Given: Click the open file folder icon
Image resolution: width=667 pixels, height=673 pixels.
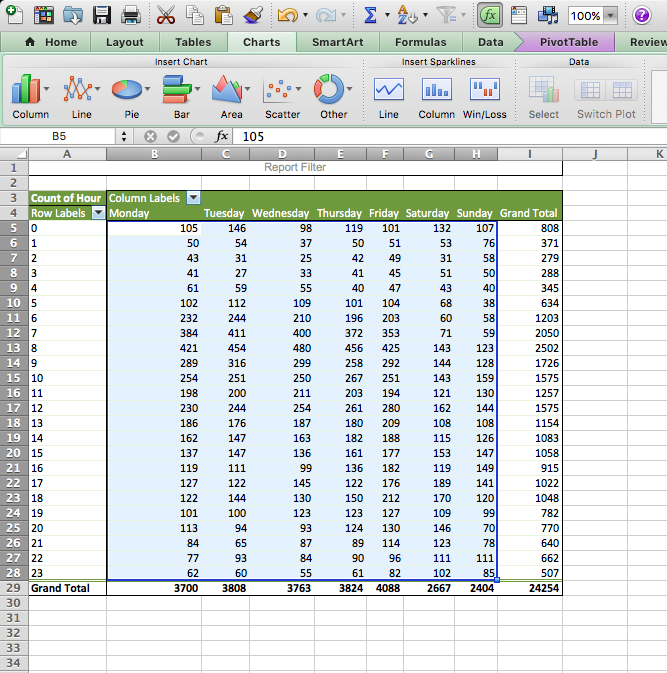Looking at the screenshot, I should pyautogui.click(x=73, y=15).
